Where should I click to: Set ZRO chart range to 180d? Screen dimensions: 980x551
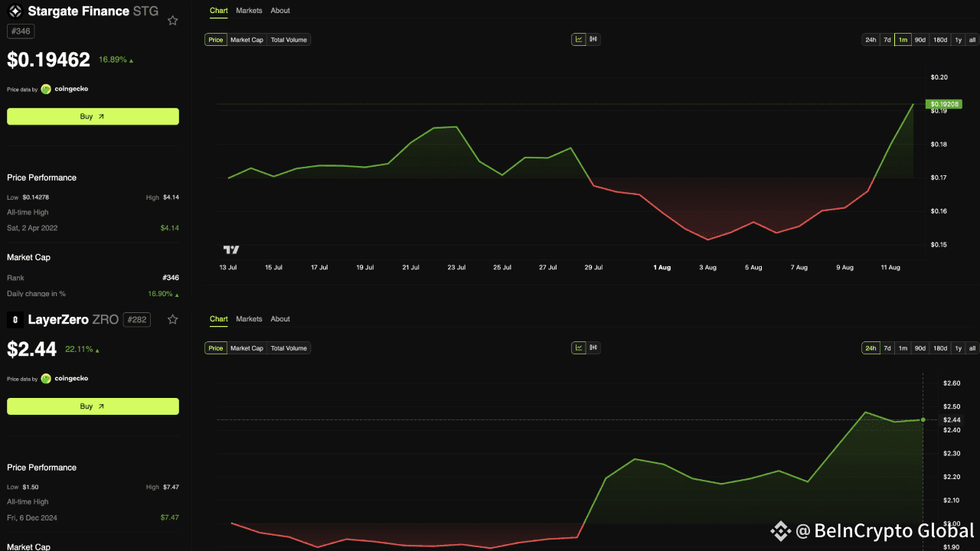click(x=940, y=348)
